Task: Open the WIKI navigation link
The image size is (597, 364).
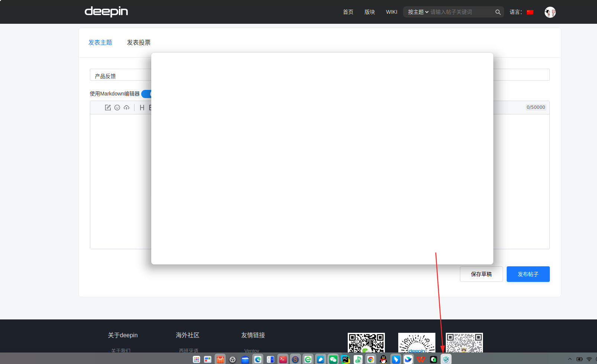Action: tap(392, 12)
